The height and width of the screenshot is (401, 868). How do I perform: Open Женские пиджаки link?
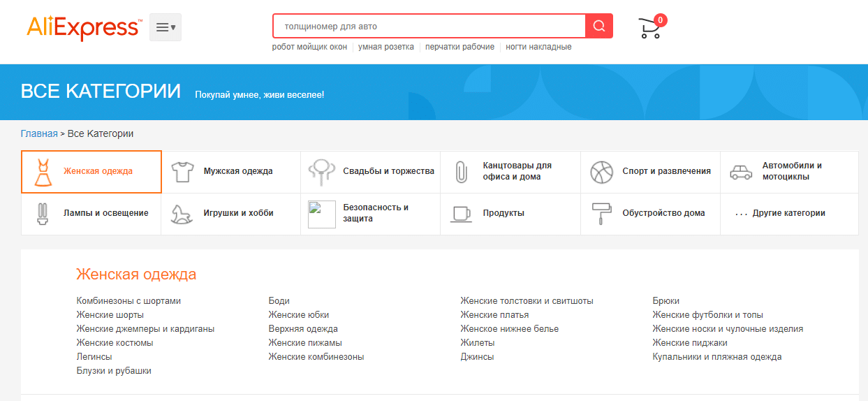(690, 343)
